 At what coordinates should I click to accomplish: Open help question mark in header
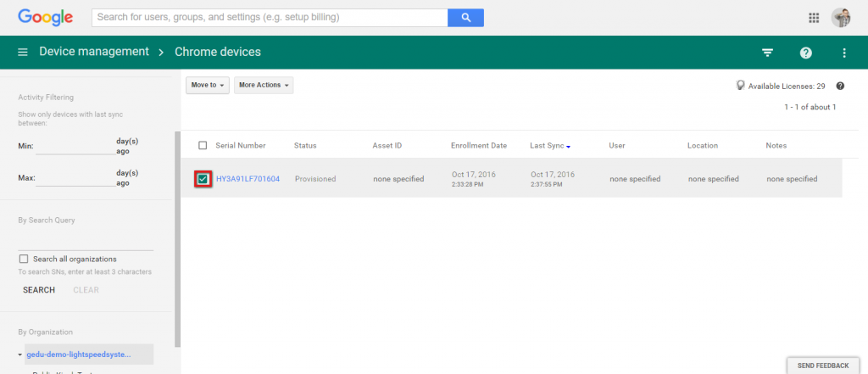tap(806, 53)
